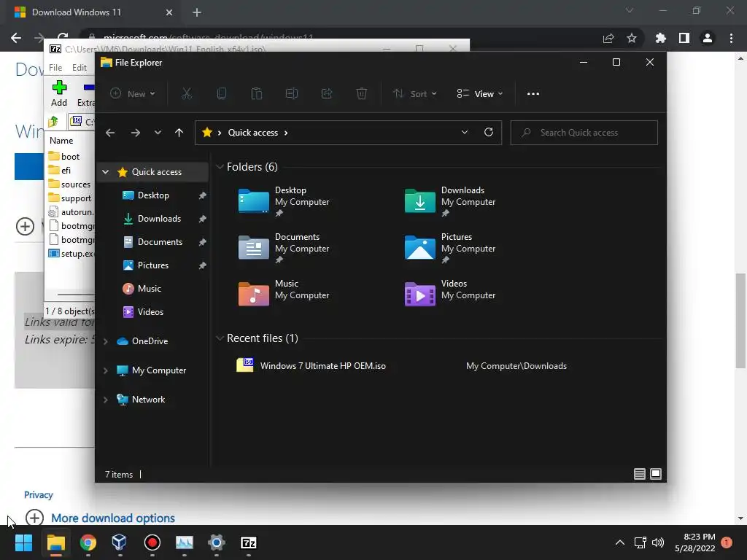Select the sources folder in 7-Zip list
The height and width of the screenshot is (560, 747).
pyautogui.click(x=70, y=184)
